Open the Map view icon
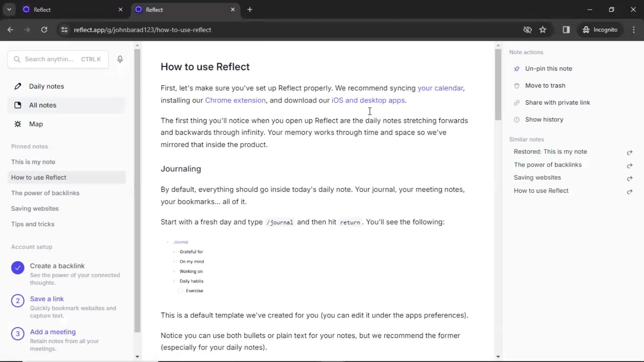The image size is (644, 362). tap(18, 124)
